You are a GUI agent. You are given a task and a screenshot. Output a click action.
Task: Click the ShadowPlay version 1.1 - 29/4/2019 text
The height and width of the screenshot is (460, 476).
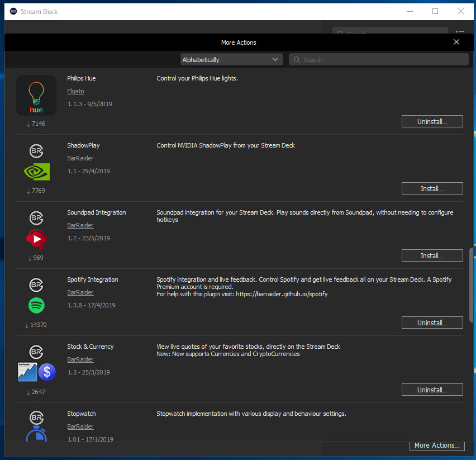(x=89, y=171)
